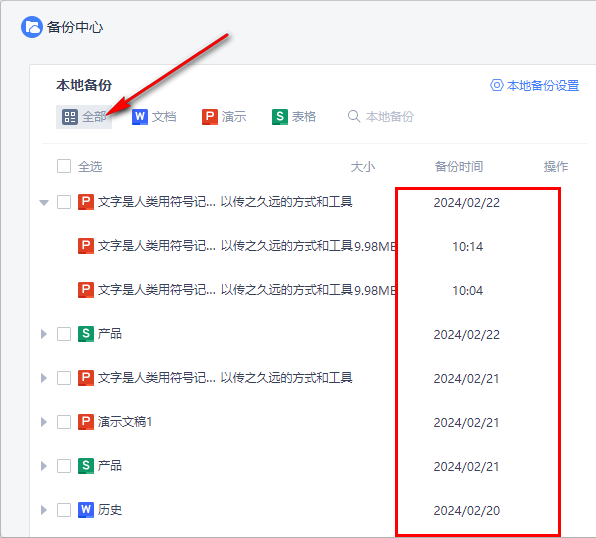This screenshot has width=596, height=538.
Task: Click the 备份中心 cloud folder icon
Action: click(32, 27)
